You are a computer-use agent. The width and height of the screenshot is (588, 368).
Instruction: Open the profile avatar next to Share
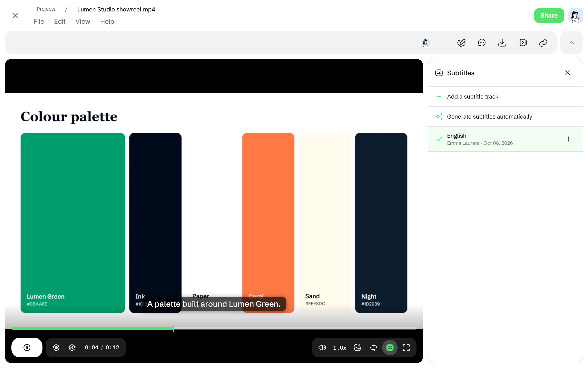(575, 16)
